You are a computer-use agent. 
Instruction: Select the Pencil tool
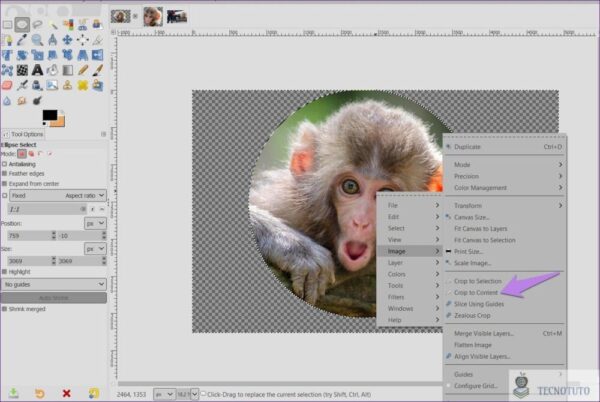point(83,70)
